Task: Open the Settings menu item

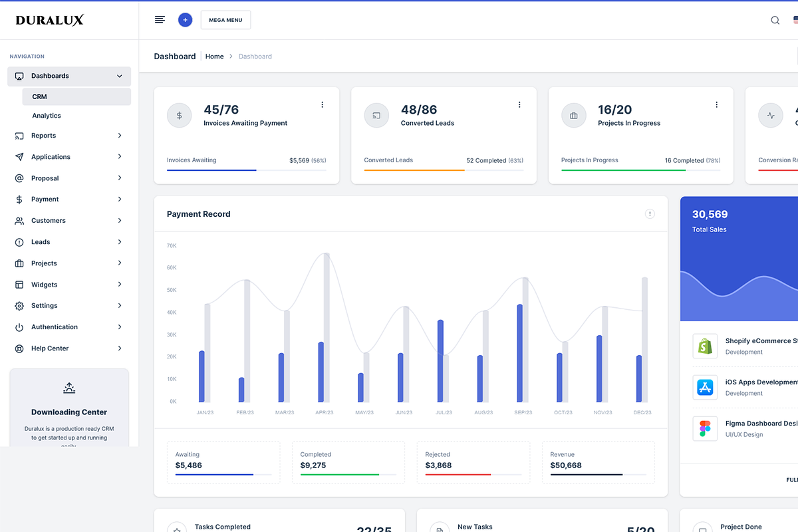Action: [x=69, y=306]
